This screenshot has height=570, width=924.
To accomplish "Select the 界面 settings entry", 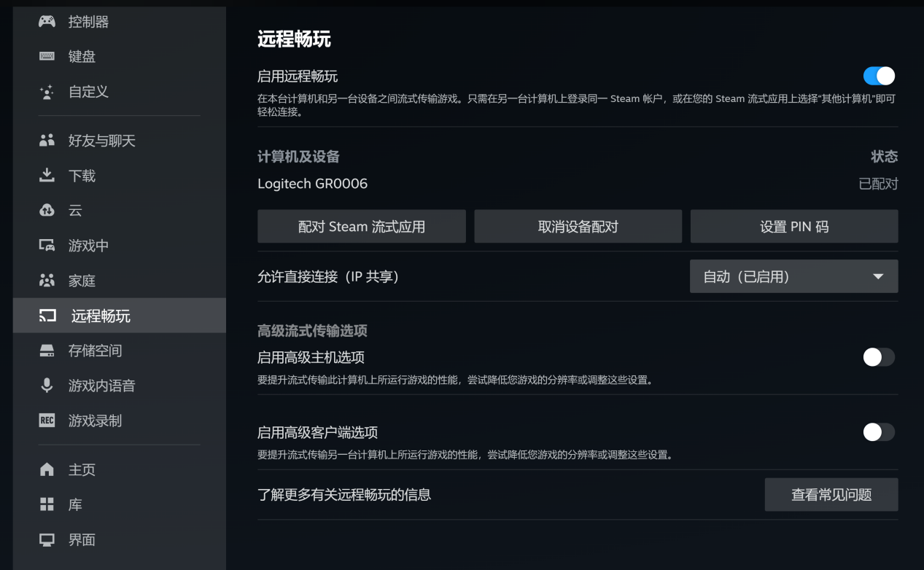I will (x=120, y=540).
